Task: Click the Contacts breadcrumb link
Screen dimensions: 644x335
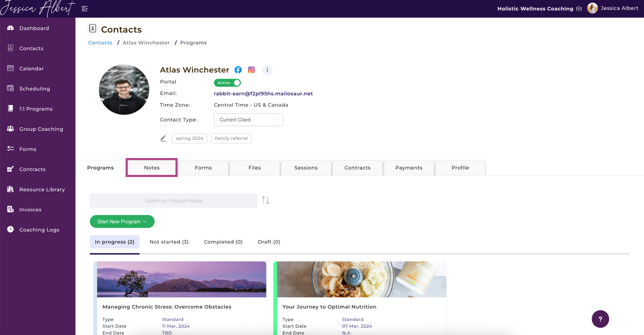Action: (100, 43)
